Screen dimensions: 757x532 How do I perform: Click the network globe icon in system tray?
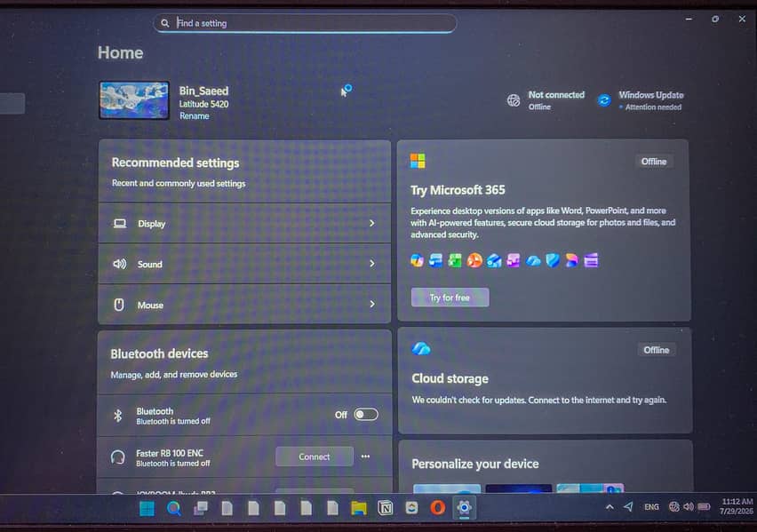pyautogui.click(x=674, y=507)
